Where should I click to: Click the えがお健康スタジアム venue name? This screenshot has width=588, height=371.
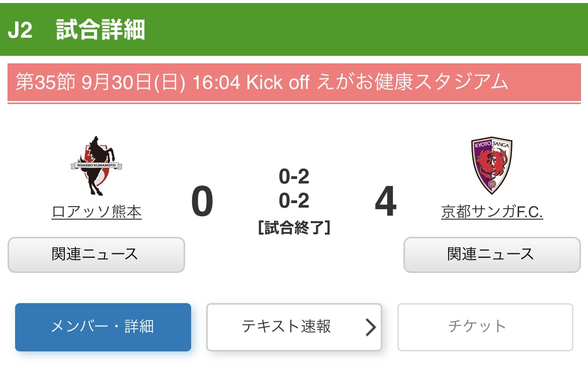tap(412, 82)
